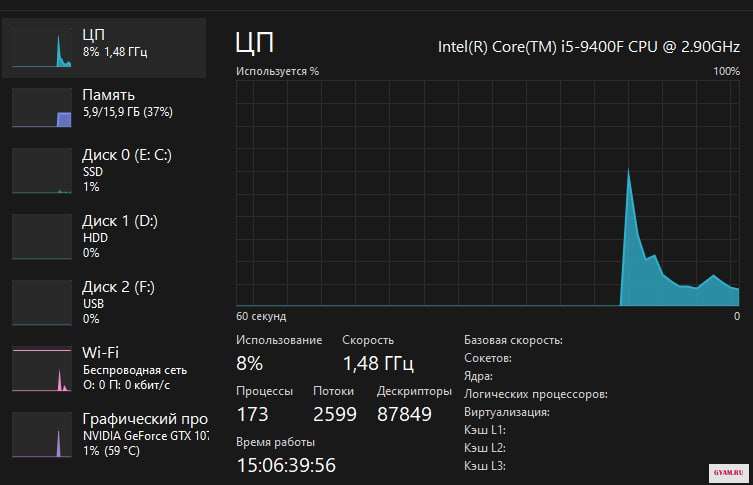
Task: Click the peak of the CPU usage graph
Action: [x=628, y=171]
